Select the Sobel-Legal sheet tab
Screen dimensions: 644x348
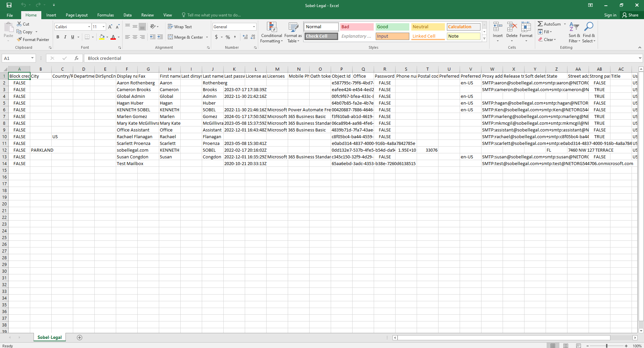click(50, 337)
